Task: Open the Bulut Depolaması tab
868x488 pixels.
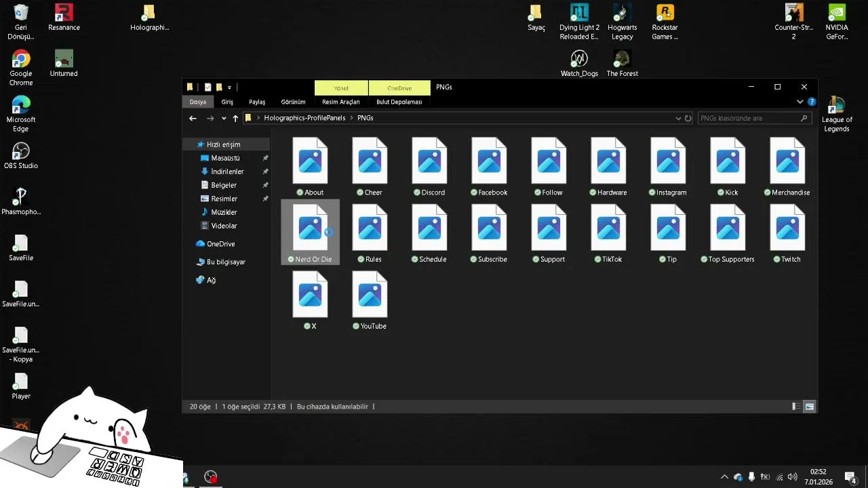Action: 399,102
